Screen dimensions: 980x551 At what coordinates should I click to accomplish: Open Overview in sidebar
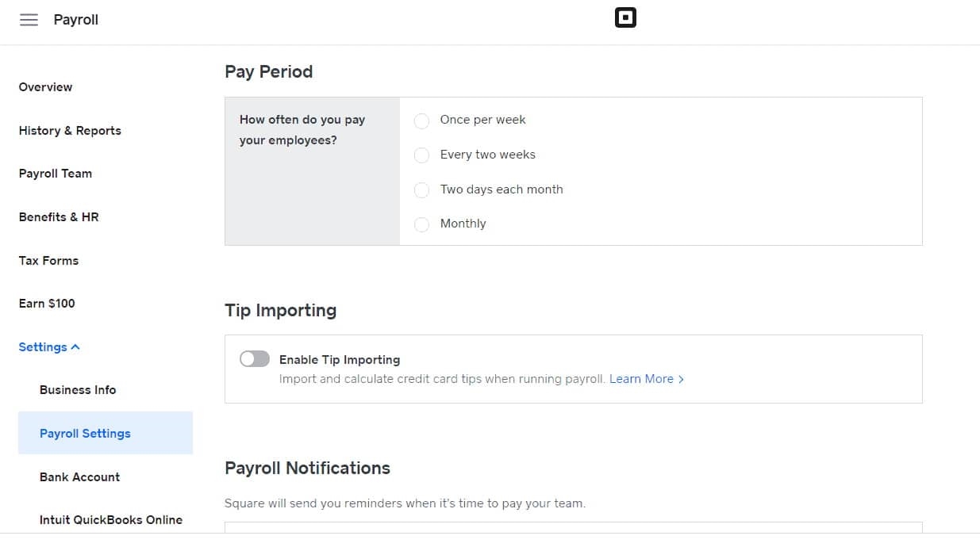[45, 87]
